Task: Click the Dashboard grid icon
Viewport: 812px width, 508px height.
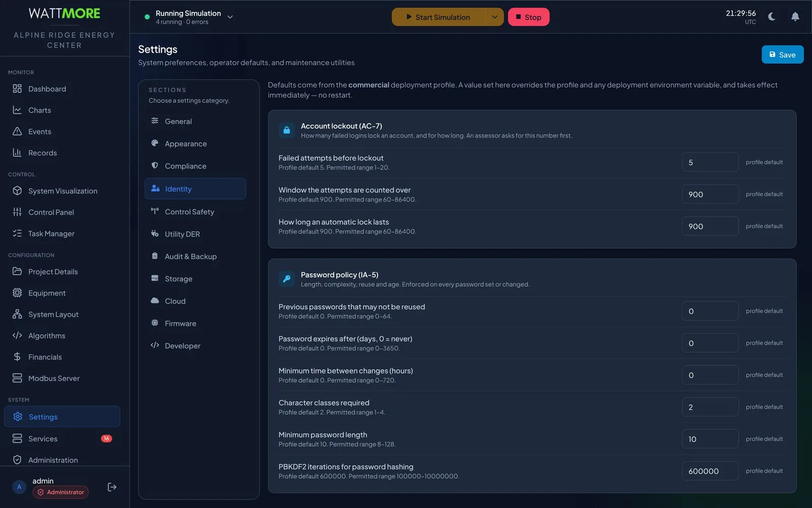Action: 17,89
